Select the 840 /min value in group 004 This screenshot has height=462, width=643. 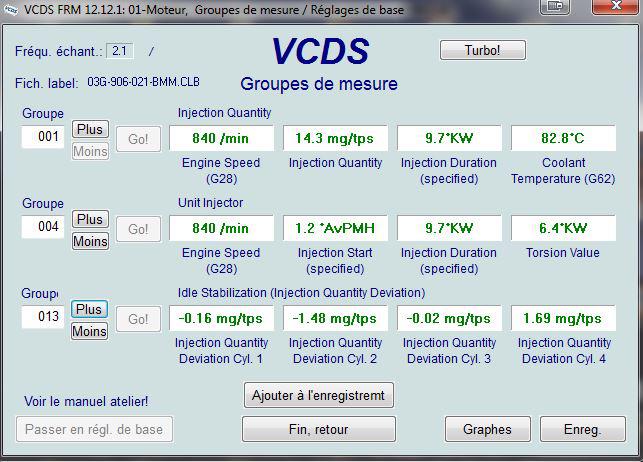pos(221,228)
